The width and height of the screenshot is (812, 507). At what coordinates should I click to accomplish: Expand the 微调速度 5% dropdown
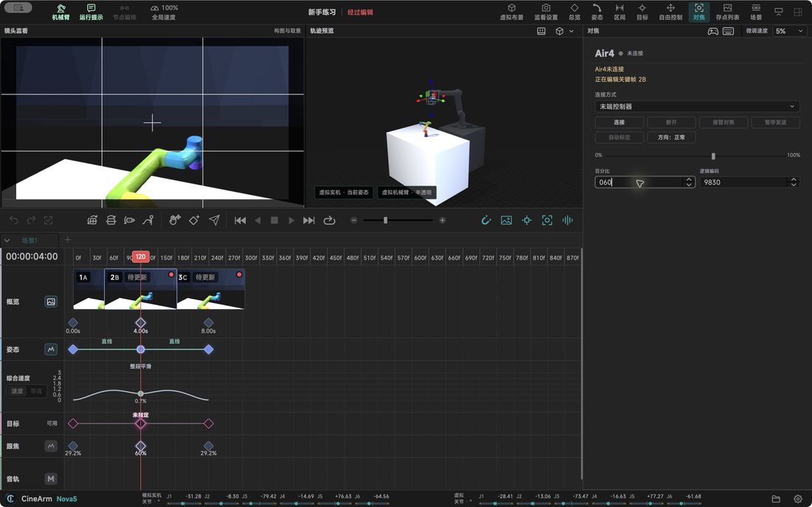790,31
